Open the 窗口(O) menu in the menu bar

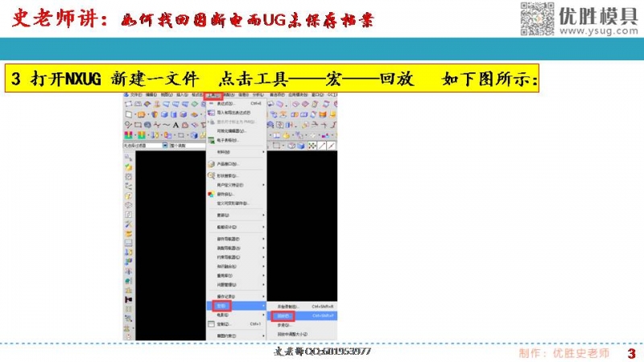pos(316,95)
